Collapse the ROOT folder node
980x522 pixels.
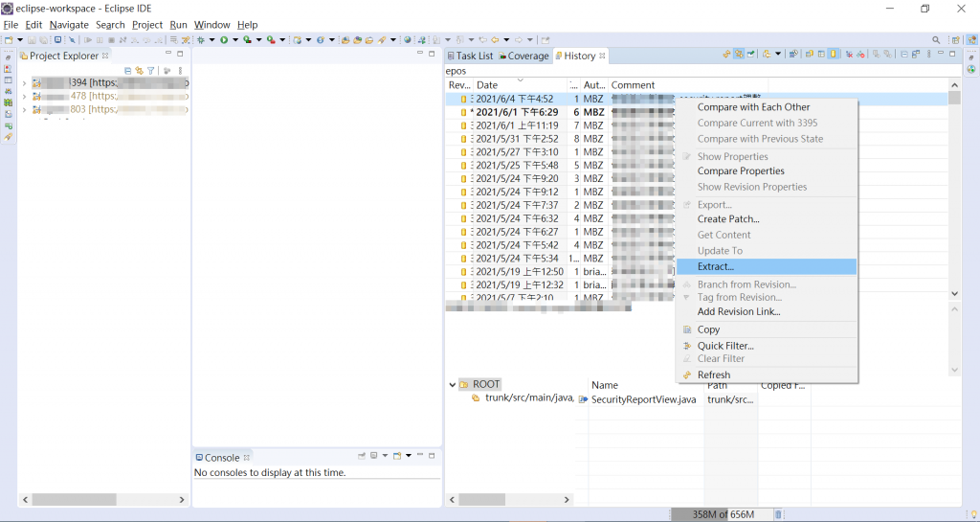(x=453, y=384)
